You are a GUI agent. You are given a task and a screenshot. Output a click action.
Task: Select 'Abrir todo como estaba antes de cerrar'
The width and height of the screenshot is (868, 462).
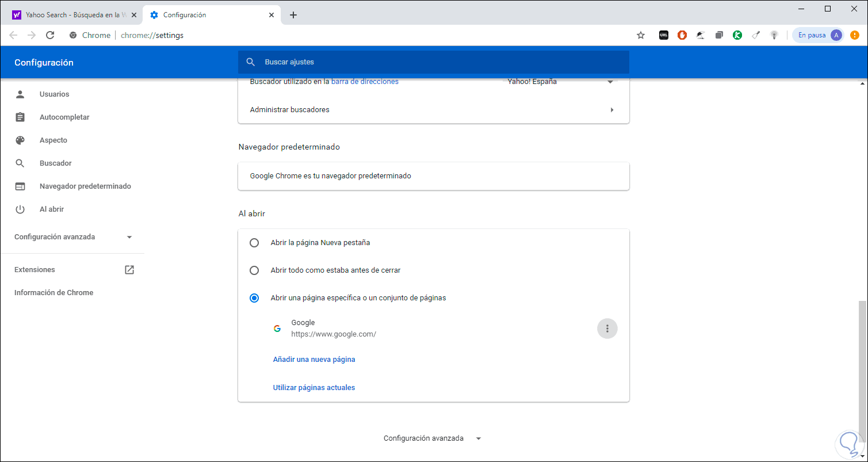(254, 270)
